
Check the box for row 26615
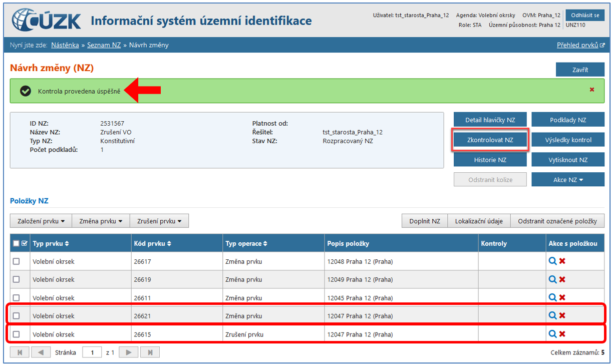17,334
